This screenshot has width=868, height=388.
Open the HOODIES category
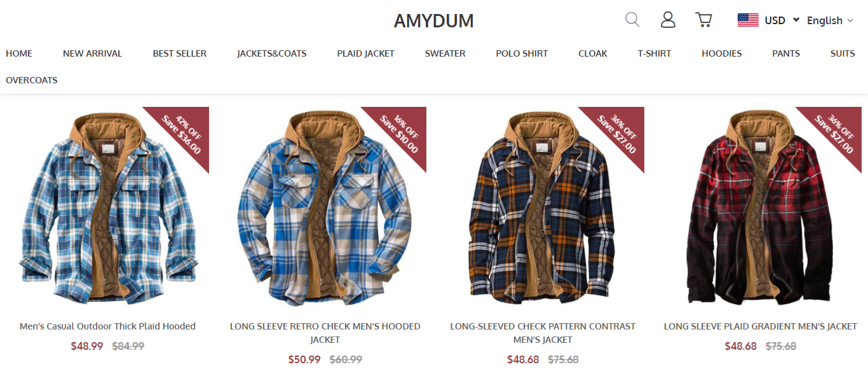[x=722, y=53]
